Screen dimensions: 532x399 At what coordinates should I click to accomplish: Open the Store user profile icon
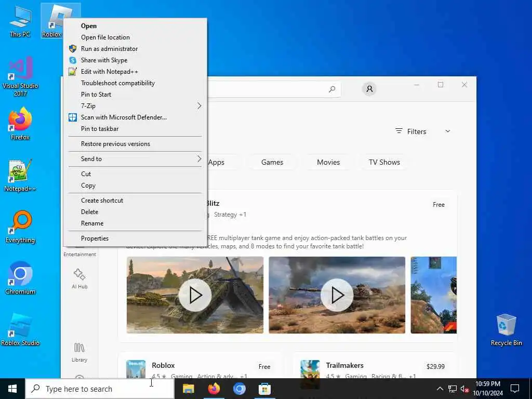coord(369,89)
